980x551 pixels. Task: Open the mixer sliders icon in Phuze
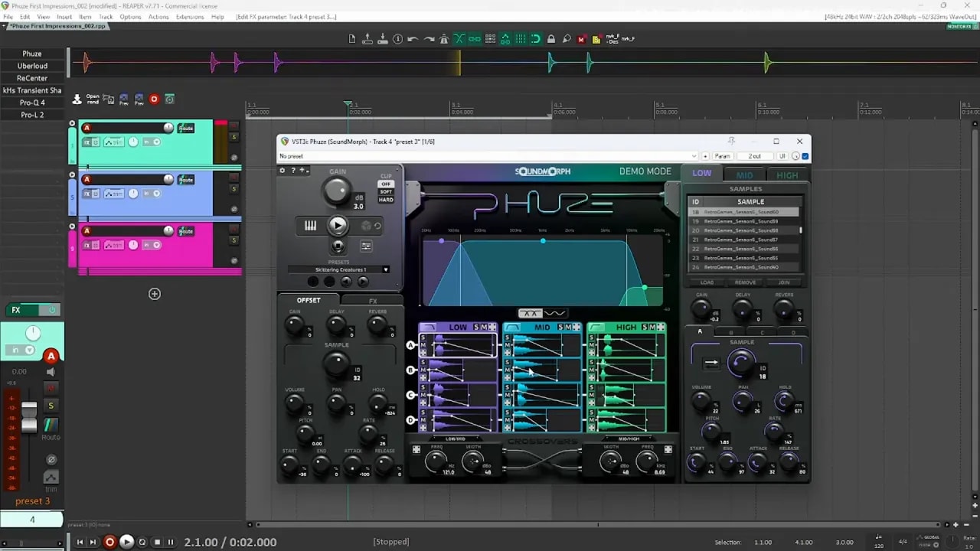coord(366,246)
